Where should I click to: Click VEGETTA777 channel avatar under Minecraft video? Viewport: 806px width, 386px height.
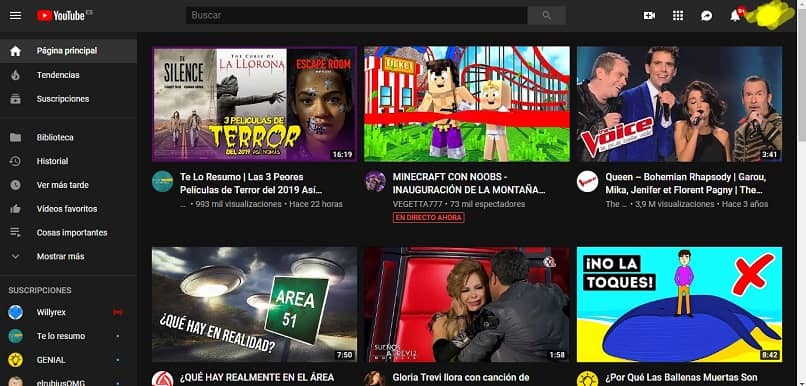375,181
